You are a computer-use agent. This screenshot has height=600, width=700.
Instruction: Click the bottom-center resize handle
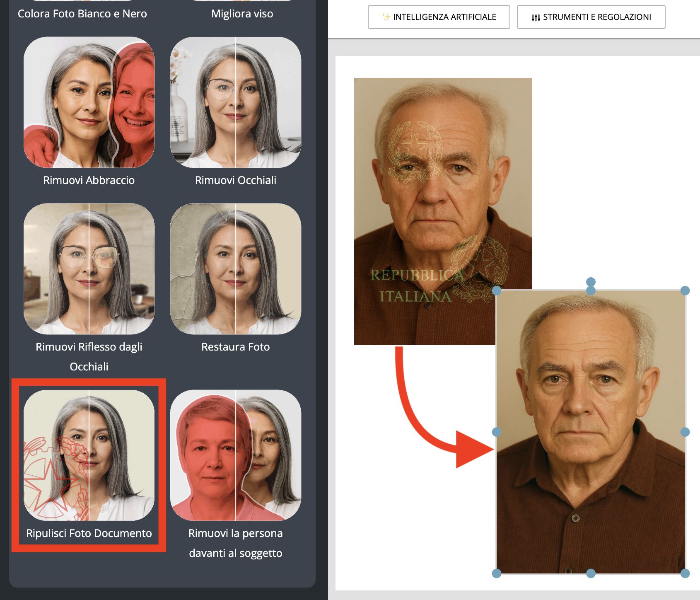591,573
